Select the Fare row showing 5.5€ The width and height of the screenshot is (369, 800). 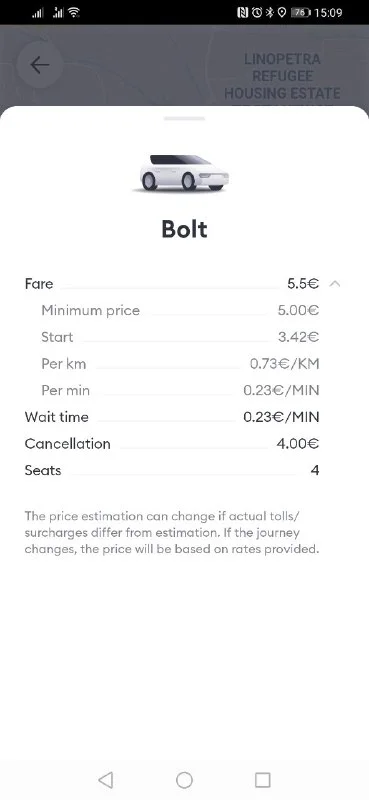point(172,284)
